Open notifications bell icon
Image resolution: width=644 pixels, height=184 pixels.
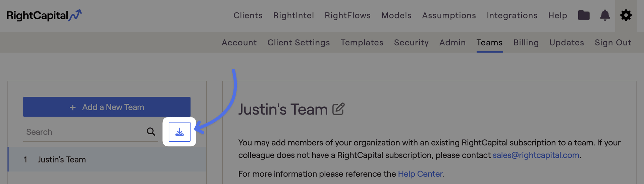tap(605, 15)
